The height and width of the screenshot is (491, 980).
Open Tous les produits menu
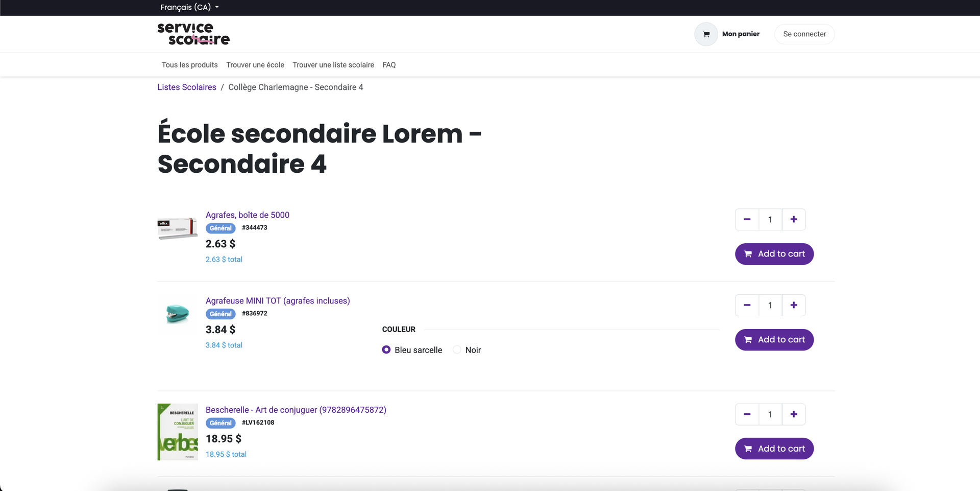tap(189, 65)
